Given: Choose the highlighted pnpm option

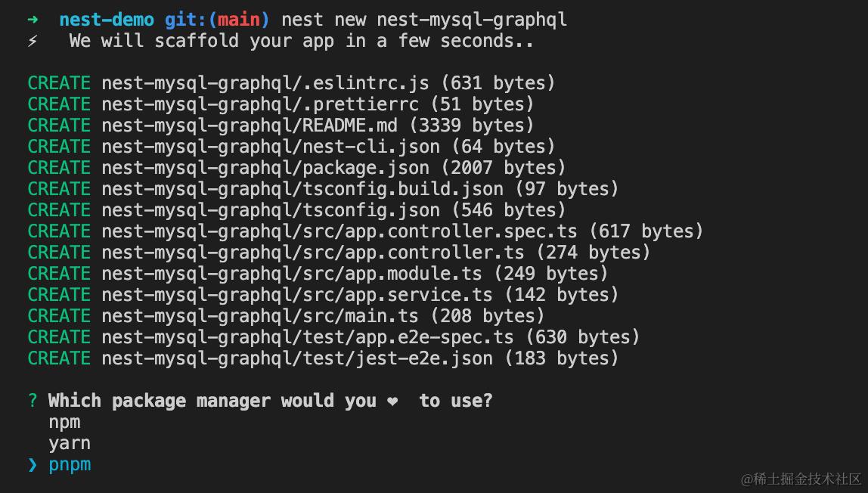Looking at the screenshot, I should pyautogui.click(x=70, y=464).
